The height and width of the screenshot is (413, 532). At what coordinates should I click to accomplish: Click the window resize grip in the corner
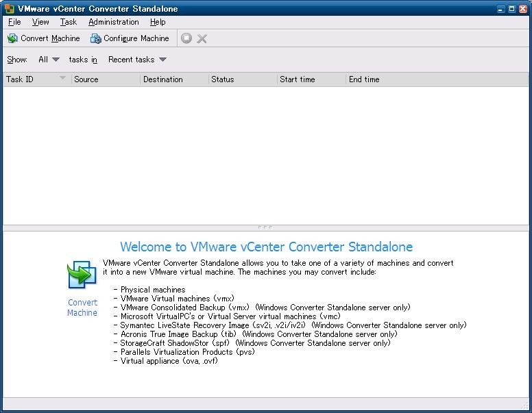point(524,405)
